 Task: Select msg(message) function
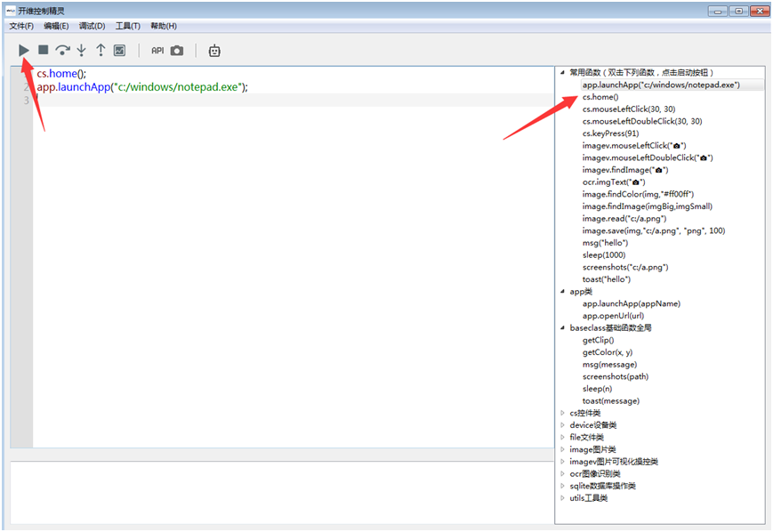[x=609, y=365]
